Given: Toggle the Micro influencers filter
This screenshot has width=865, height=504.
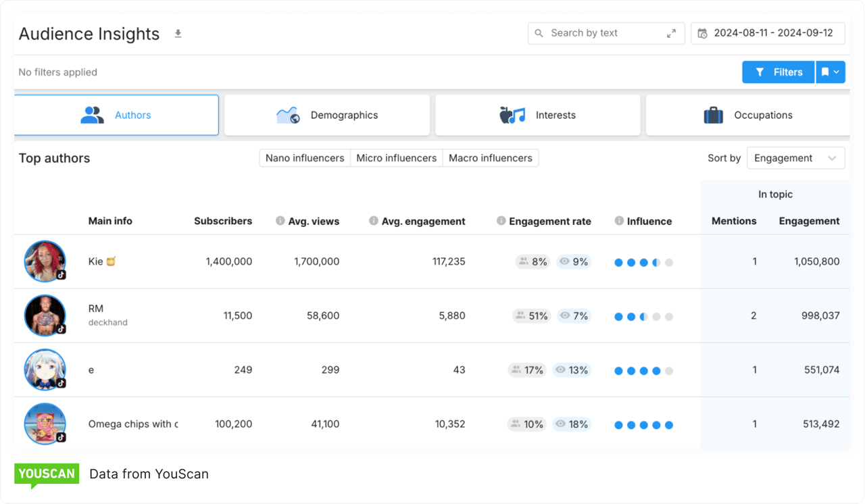Looking at the screenshot, I should (396, 157).
